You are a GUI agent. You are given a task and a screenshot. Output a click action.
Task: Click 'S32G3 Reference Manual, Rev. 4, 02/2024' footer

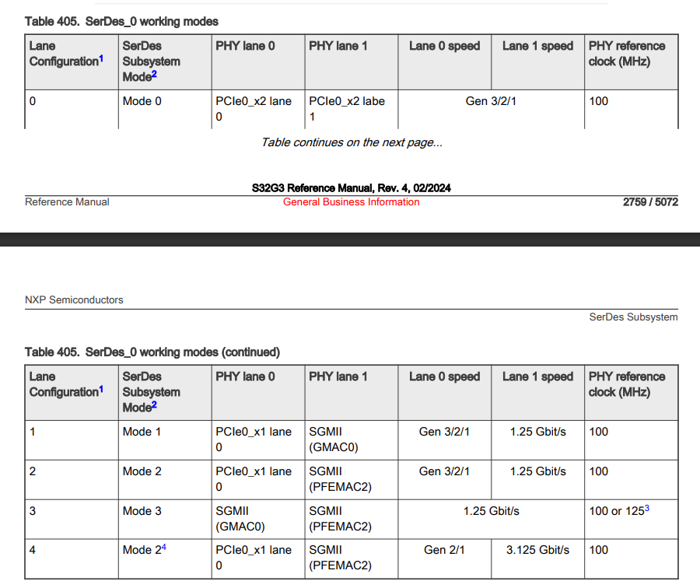coord(352,188)
